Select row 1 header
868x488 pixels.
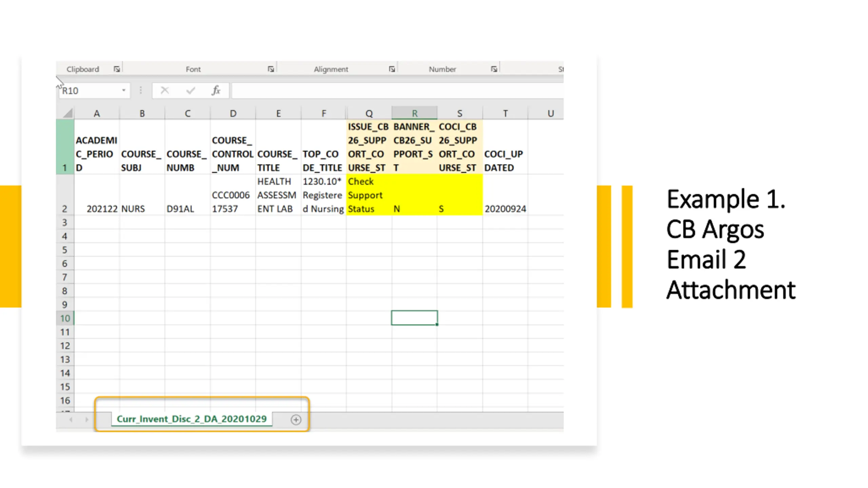[x=65, y=147]
